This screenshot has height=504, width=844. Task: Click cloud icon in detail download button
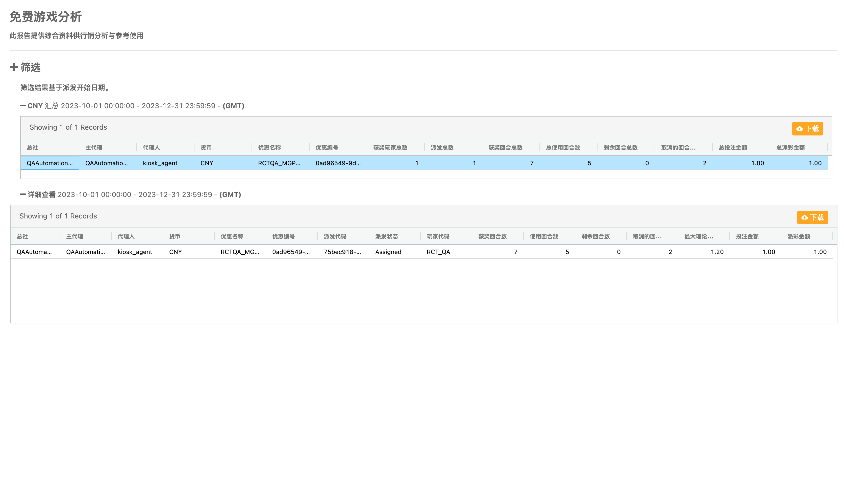[x=805, y=217]
